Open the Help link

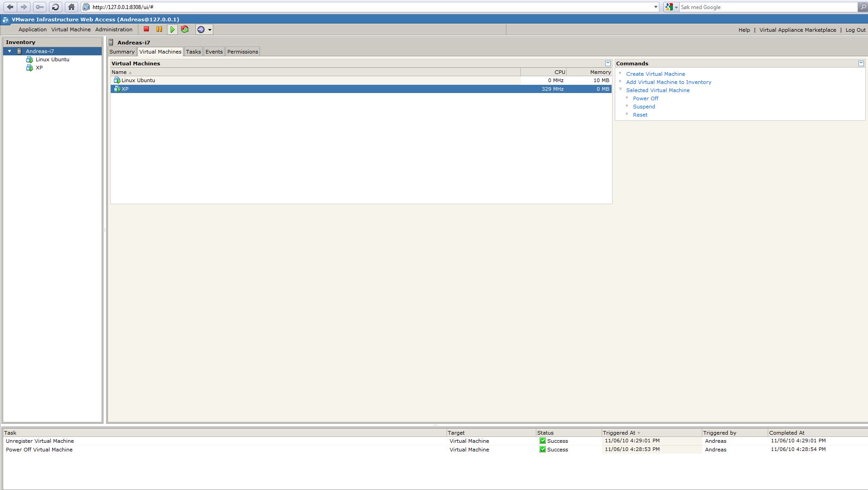(744, 30)
